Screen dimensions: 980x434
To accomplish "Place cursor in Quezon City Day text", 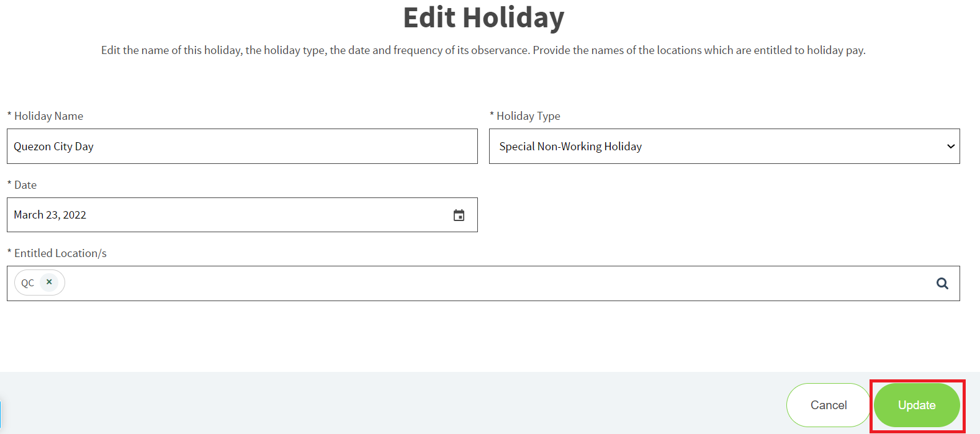I will pyautogui.click(x=53, y=147).
